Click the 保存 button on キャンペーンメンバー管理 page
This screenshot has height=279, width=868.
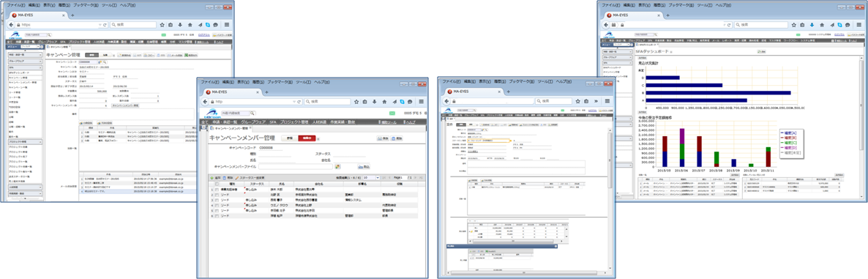click(x=380, y=138)
